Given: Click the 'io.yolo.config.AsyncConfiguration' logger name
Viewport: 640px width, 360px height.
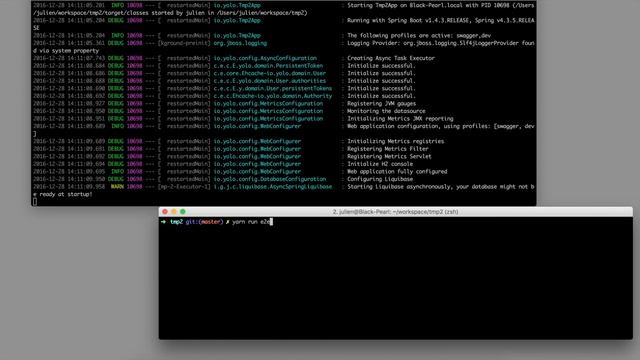Looking at the screenshot, I should coord(265,58).
